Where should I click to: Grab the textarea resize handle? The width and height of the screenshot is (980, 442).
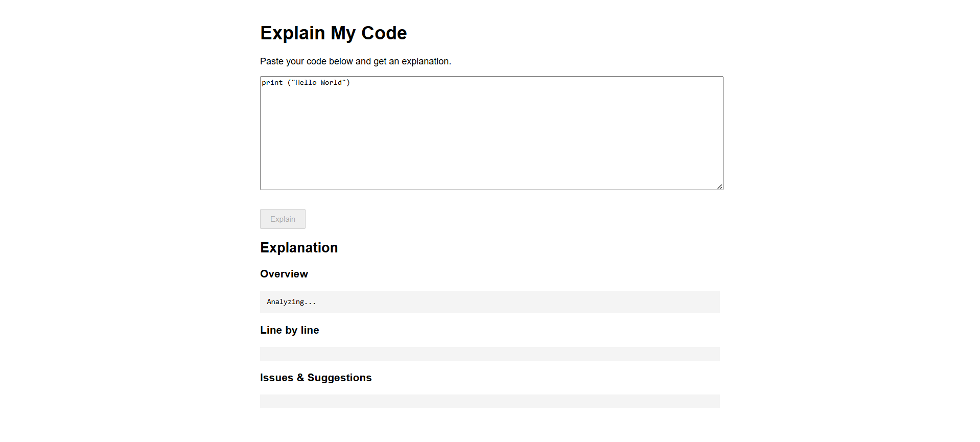tap(719, 187)
